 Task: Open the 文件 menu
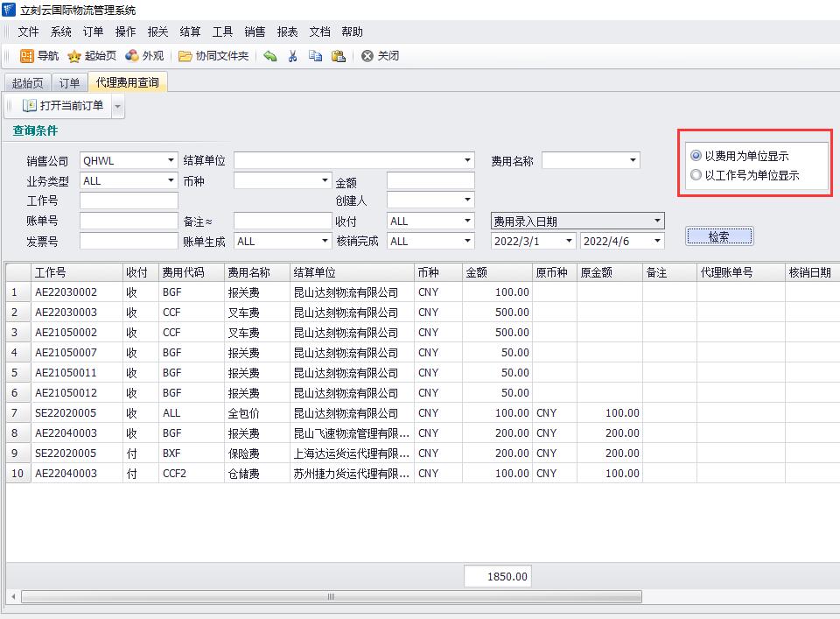(x=28, y=32)
